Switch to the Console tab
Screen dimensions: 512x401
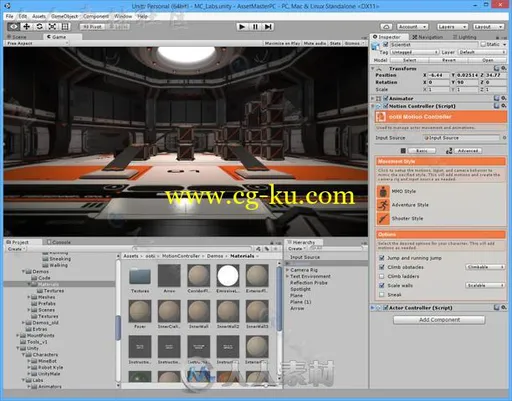click(x=59, y=242)
